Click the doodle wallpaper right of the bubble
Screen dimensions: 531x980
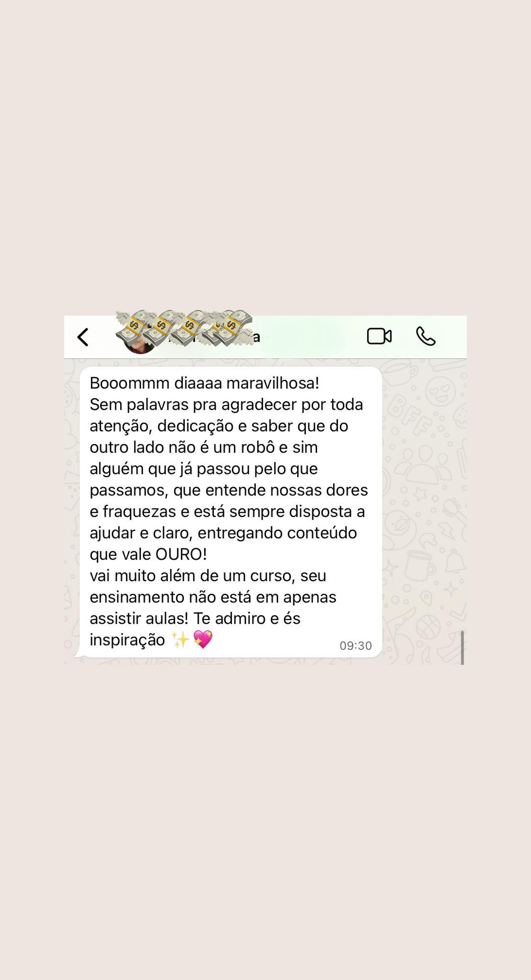coord(424,511)
